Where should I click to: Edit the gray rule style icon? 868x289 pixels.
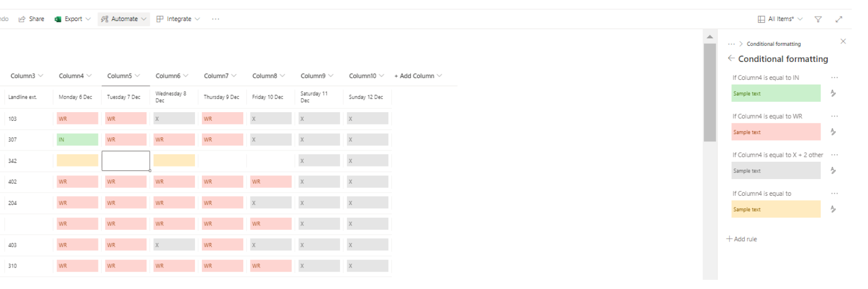pos(833,170)
